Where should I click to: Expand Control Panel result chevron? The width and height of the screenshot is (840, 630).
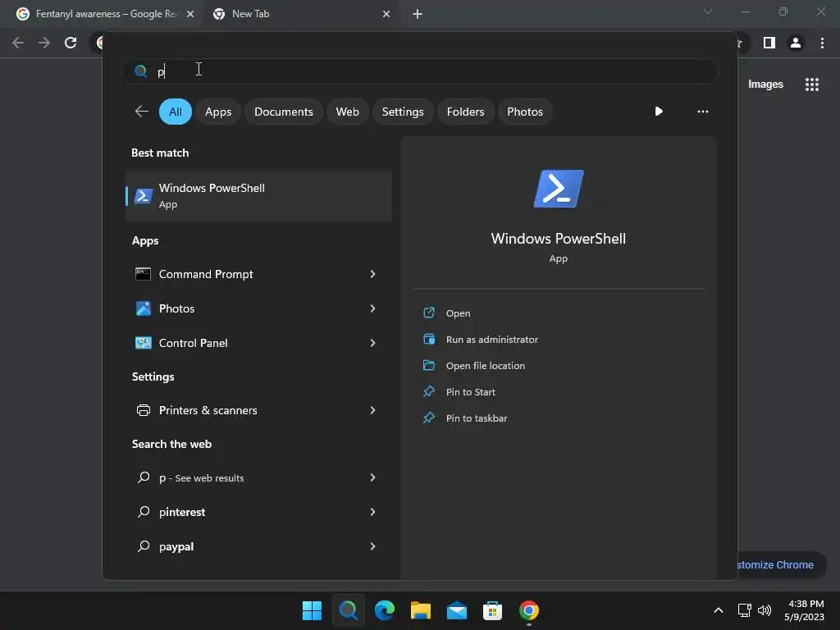[373, 343]
